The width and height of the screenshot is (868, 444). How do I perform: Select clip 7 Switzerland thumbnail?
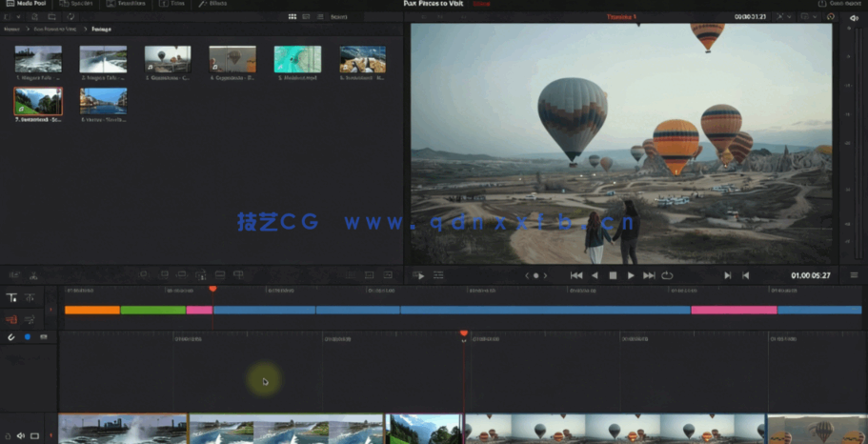tap(38, 101)
